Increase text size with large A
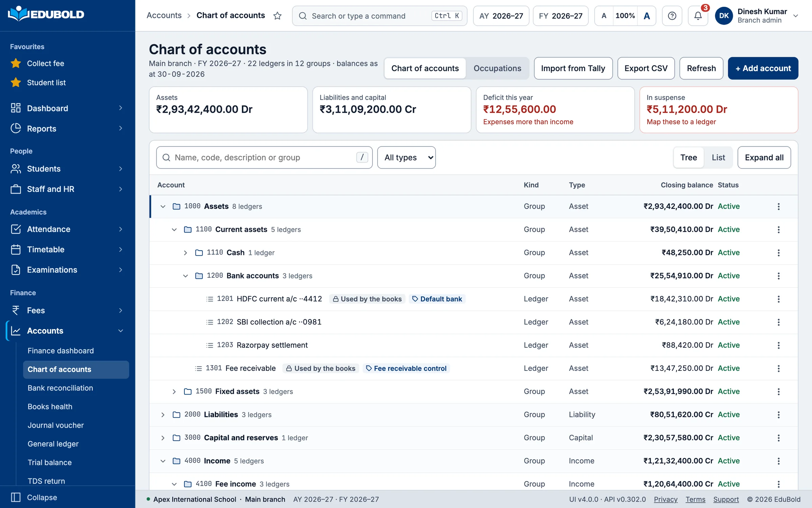812x508 pixels. coord(647,16)
